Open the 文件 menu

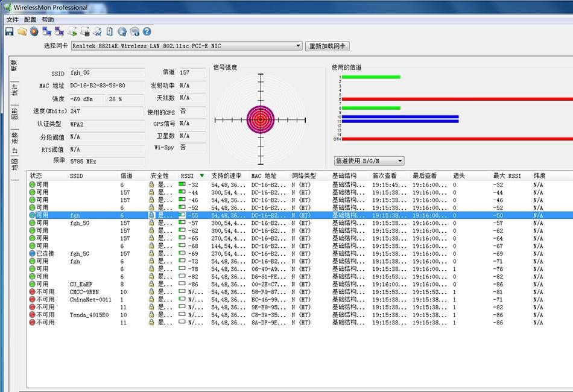click(12, 20)
